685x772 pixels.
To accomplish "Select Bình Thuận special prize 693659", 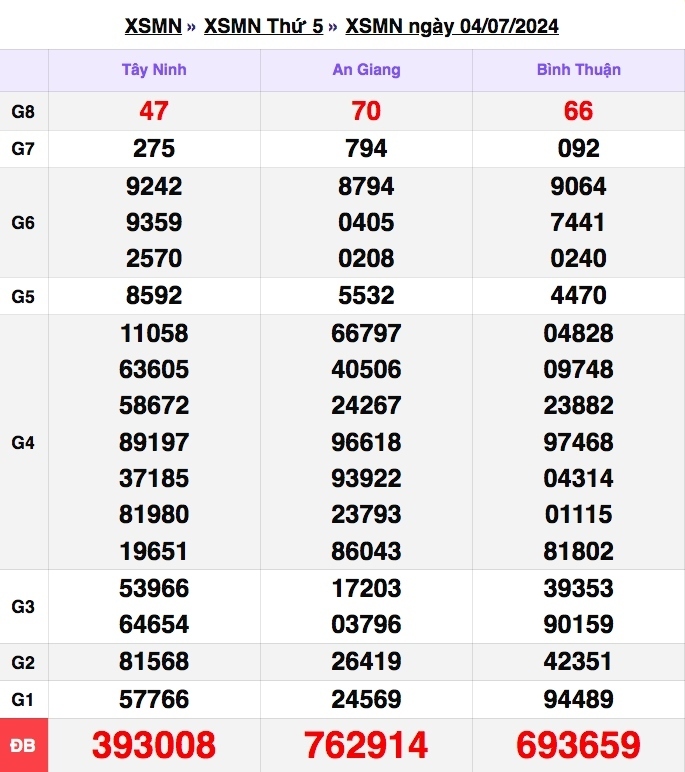I will pyautogui.click(x=578, y=745).
